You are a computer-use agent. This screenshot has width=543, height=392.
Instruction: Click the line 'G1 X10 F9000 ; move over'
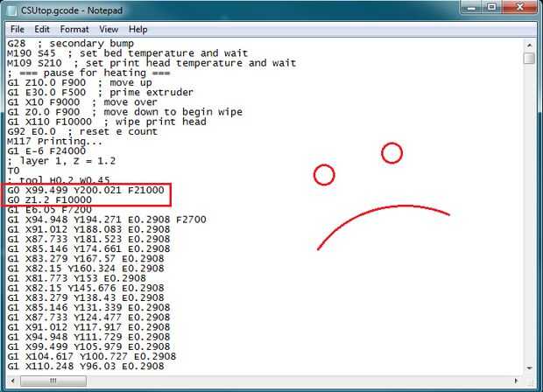[82, 102]
